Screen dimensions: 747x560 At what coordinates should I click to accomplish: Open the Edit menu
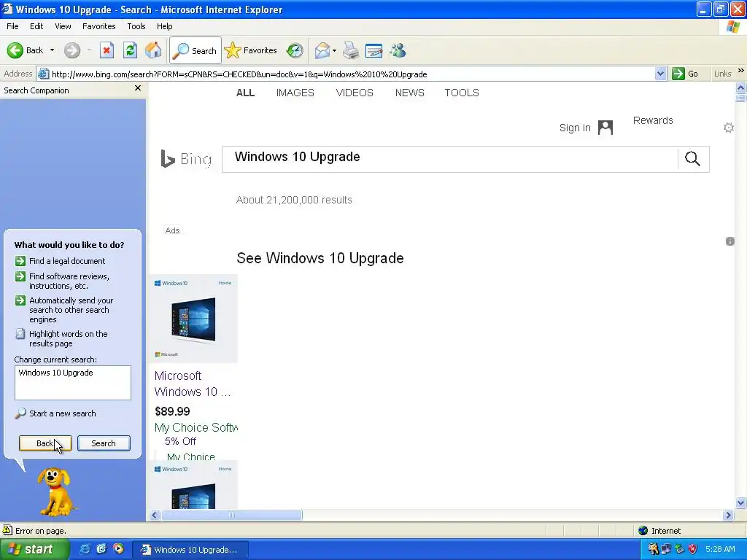pyautogui.click(x=36, y=26)
